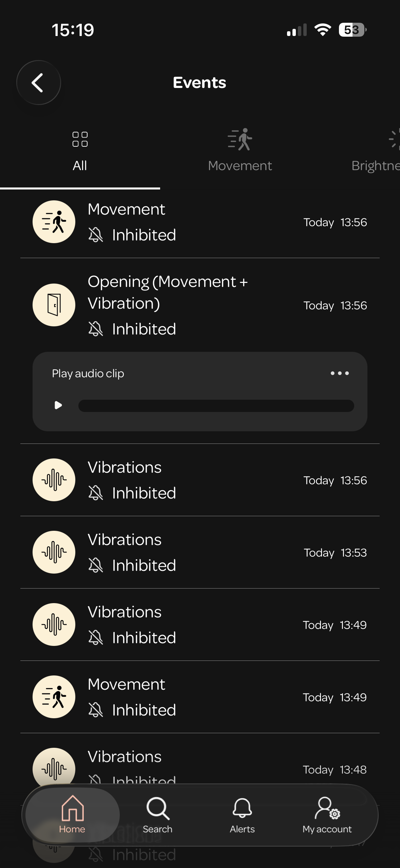Tap the 13:49 Movement event icon

(54, 697)
